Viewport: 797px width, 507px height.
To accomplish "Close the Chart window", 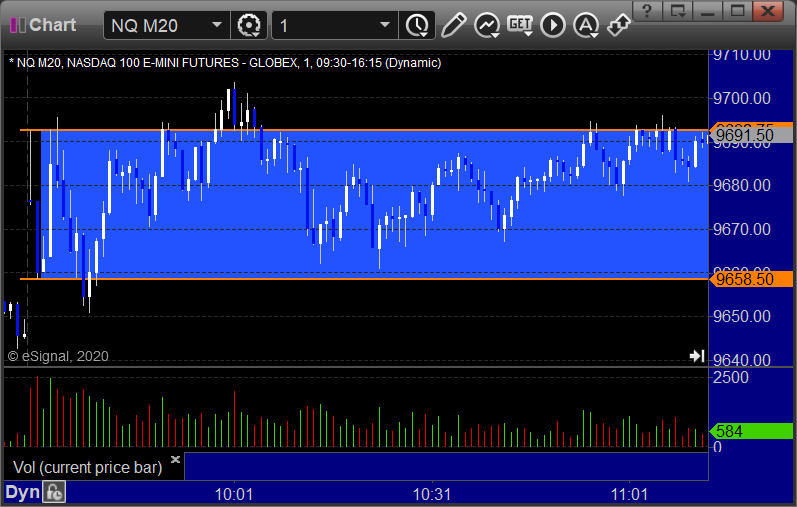I will [768, 10].
